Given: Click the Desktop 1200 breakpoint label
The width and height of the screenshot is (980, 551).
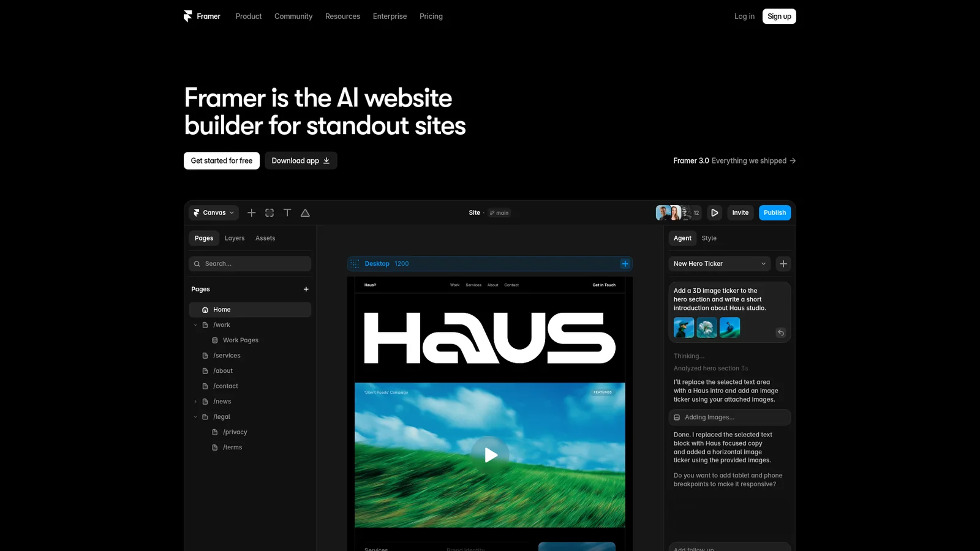Looking at the screenshot, I should [386, 264].
